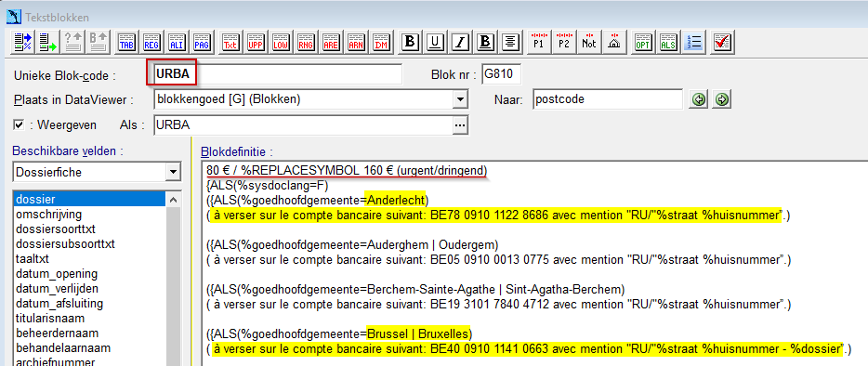Click the blue ALI toolbar icon
The width and height of the screenshot is (868, 366).
point(177,42)
